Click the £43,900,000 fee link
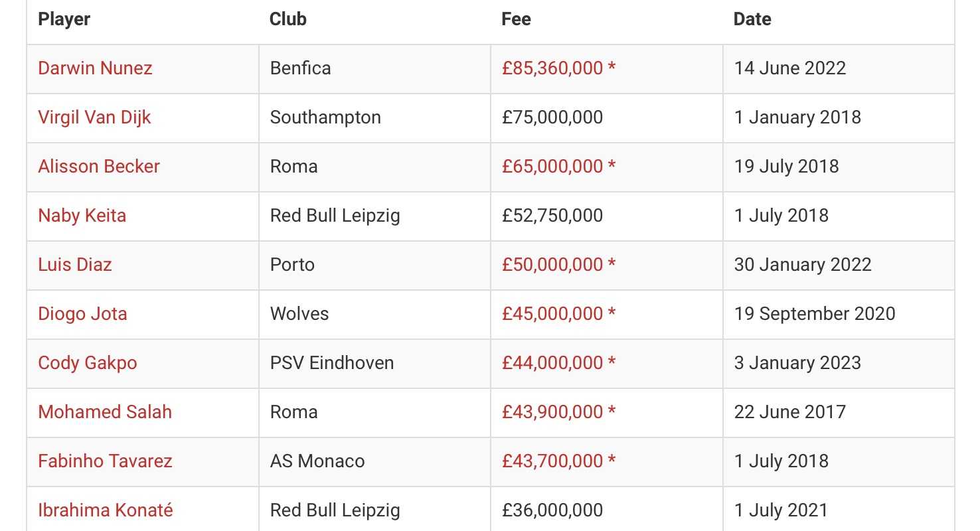The height and width of the screenshot is (531, 980). point(559,412)
